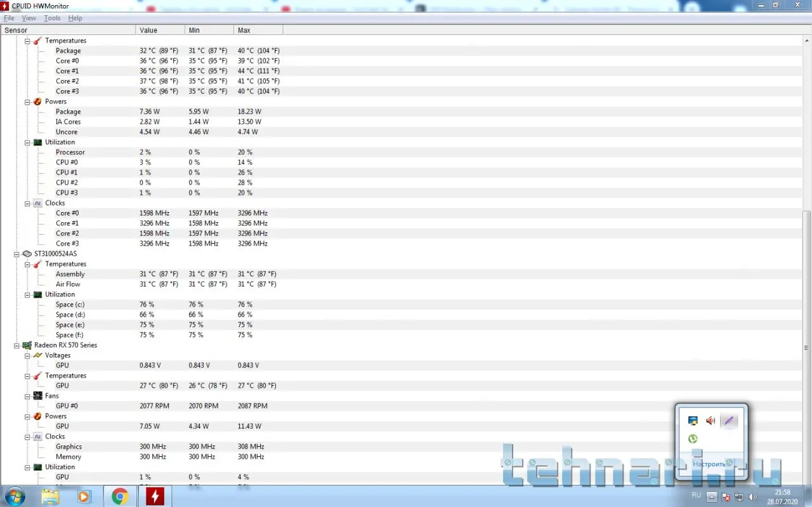Click the Voltages lightning icon
This screenshot has height=507, width=812.
(x=37, y=355)
